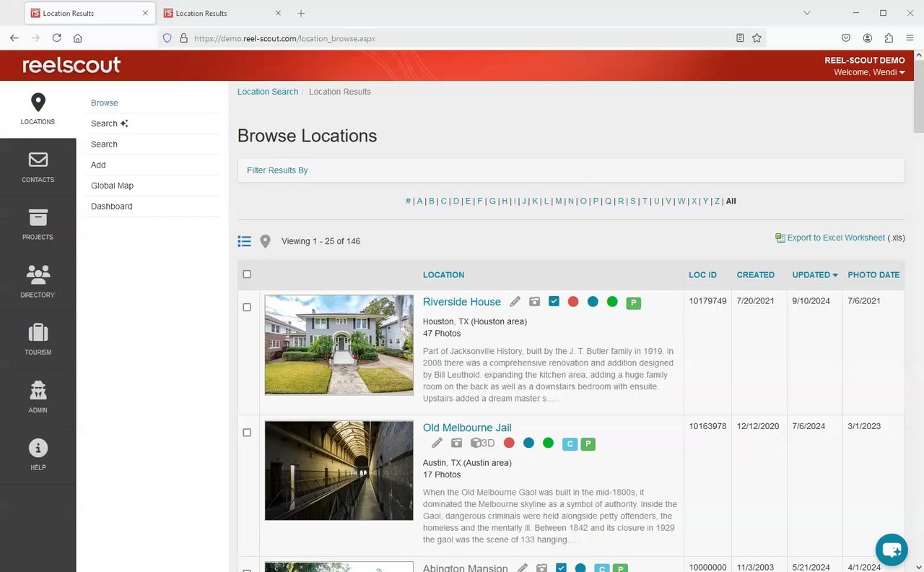Open a new browser tab
This screenshot has width=924, height=572.
[x=301, y=13]
